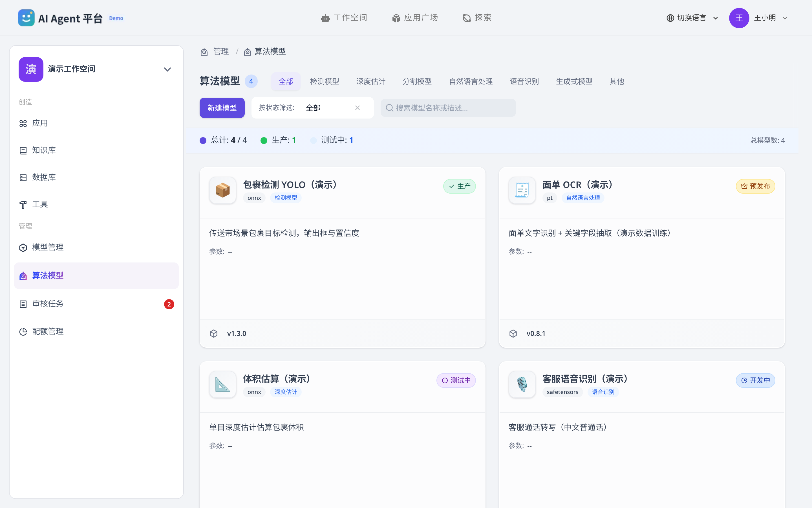Click the microphone icon of 客服语音识别
The width and height of the screenshot is (812, 508).
[522, 384]
